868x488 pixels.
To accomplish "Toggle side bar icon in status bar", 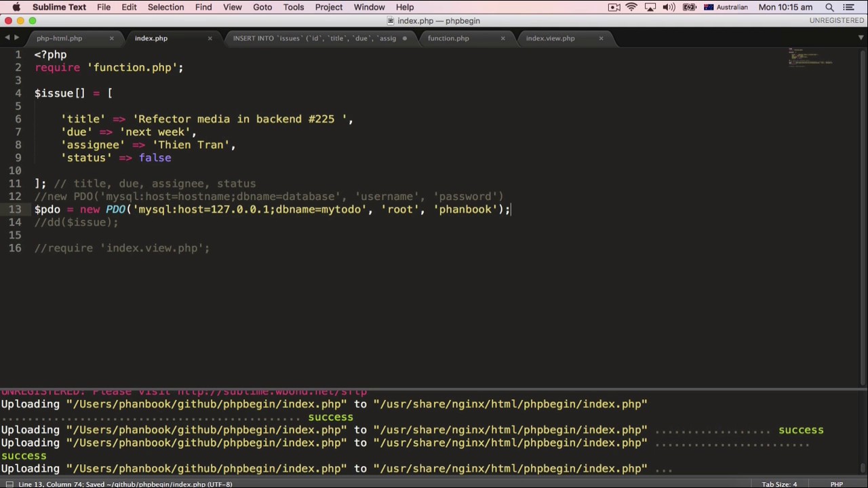I will click(x=9, y=484).
